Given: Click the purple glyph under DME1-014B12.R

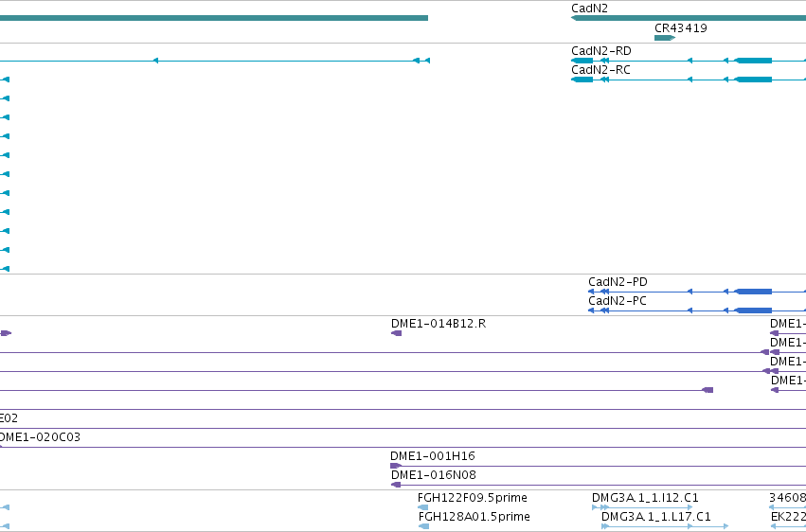Looking at the screenshot, I should [396, 333].
